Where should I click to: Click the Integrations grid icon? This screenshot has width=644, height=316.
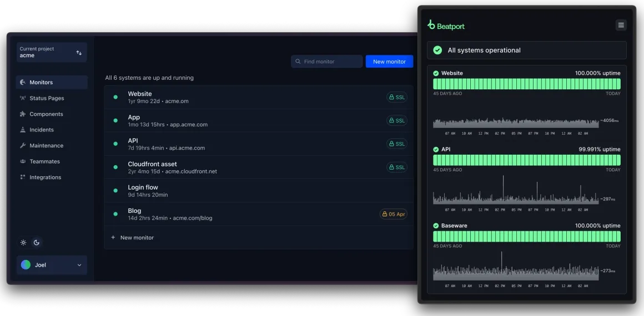[23, 177]
